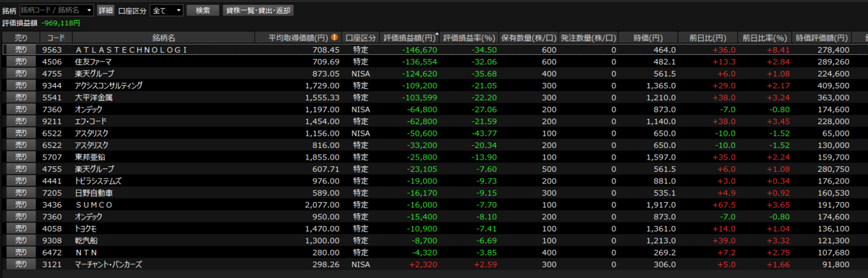Select stock name 東邦亜鉛

89,156
